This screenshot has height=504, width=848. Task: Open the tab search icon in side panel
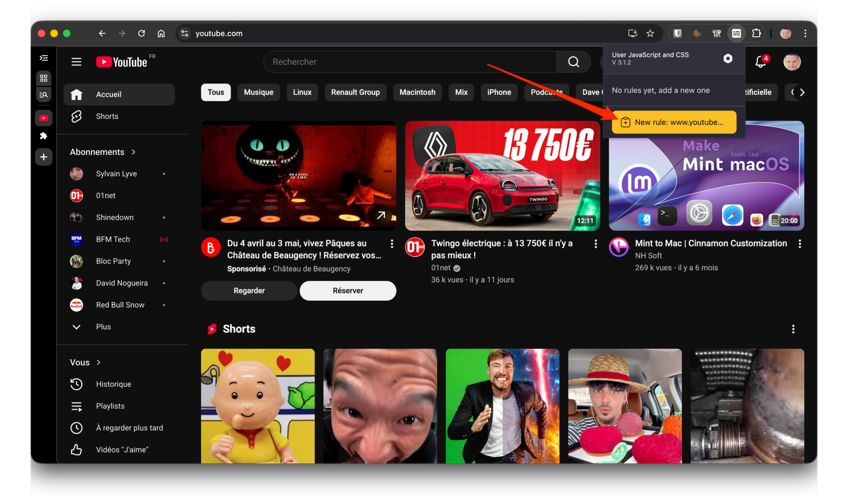pyautogui.click(x=44, y=95)
